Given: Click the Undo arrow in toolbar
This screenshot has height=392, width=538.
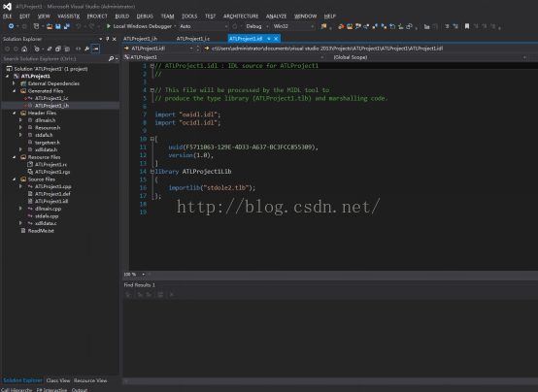Looking at the screenshot, I should click(x=79, y=26).
